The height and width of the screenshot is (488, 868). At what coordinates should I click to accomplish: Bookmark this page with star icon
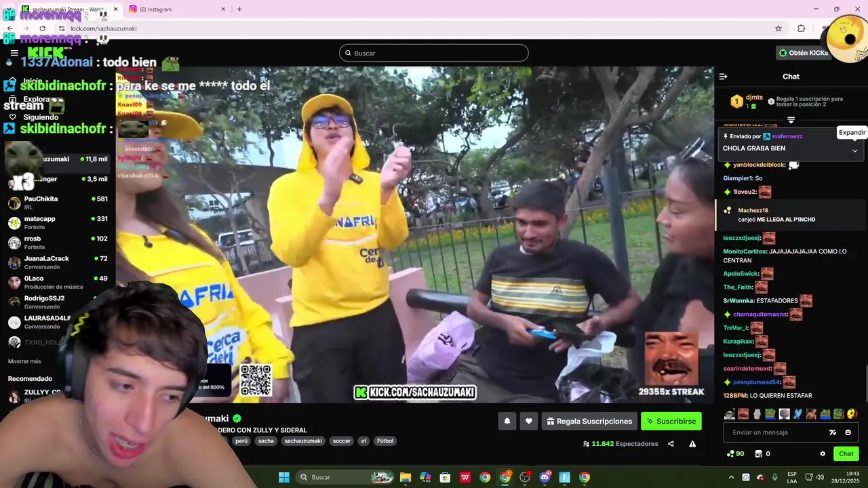[x=778, y=28]
